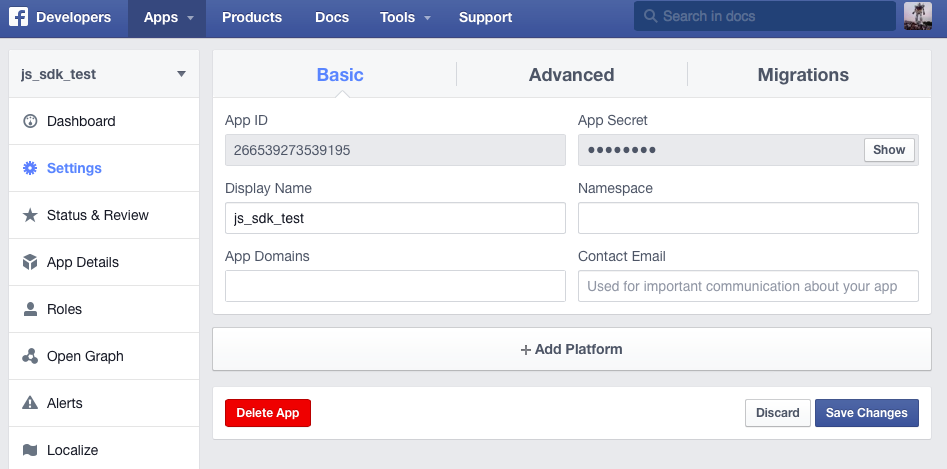
Task: Open Status & Review in sidebar
Action: 104,215
